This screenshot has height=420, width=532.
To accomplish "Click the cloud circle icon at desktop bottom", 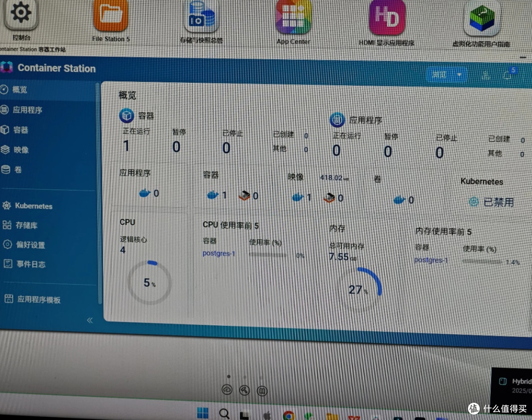I will (x=227, y=389).
